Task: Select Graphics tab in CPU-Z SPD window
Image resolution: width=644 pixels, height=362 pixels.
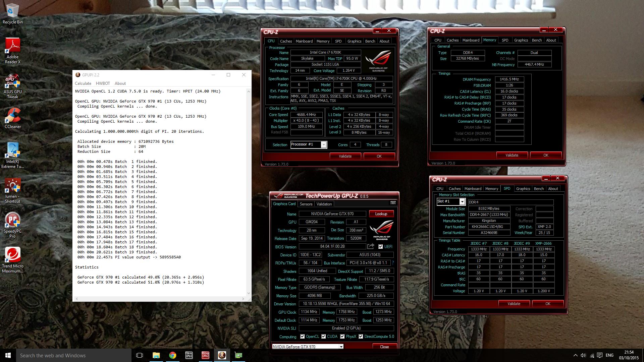Action: (x=523, y=189)
